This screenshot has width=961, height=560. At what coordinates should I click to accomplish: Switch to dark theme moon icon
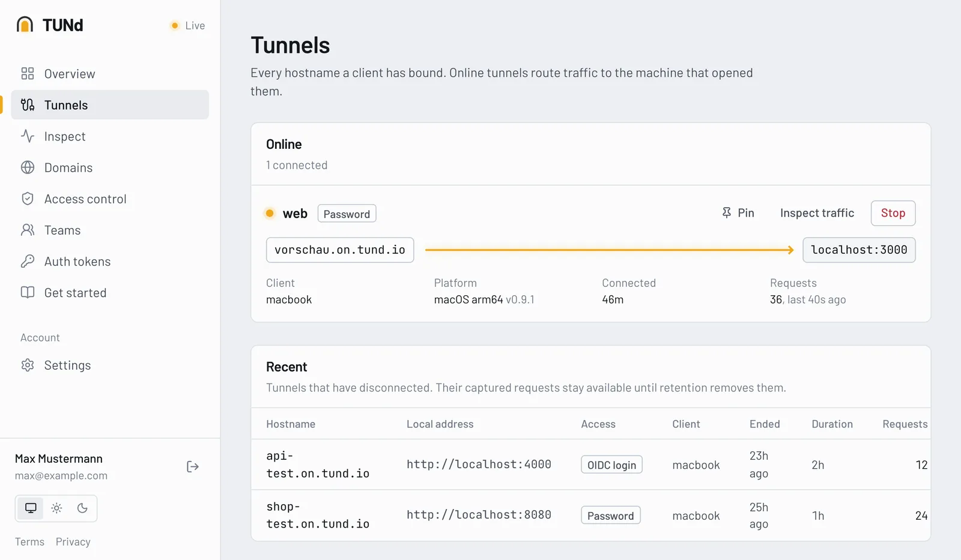[x=82, y=508]
